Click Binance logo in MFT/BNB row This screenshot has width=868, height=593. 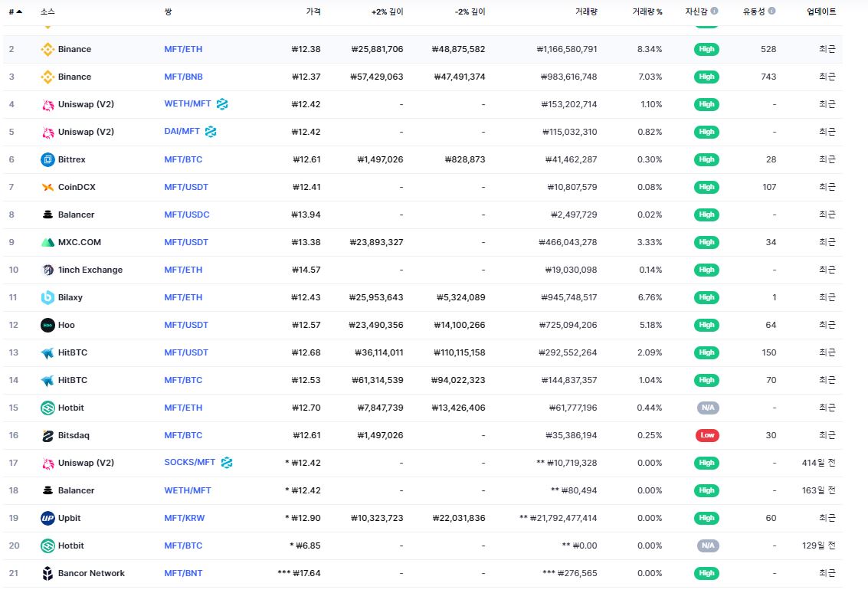[47, 77]
